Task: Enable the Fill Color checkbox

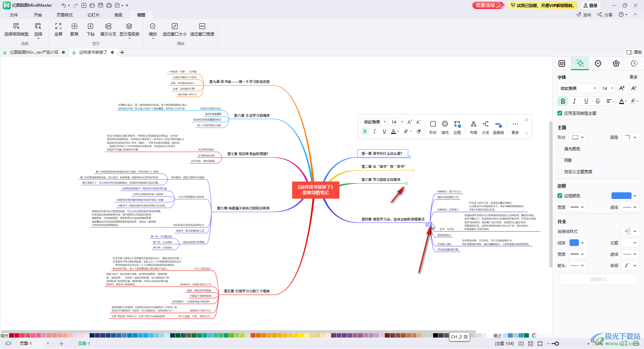Action: (x=560, y=149)
